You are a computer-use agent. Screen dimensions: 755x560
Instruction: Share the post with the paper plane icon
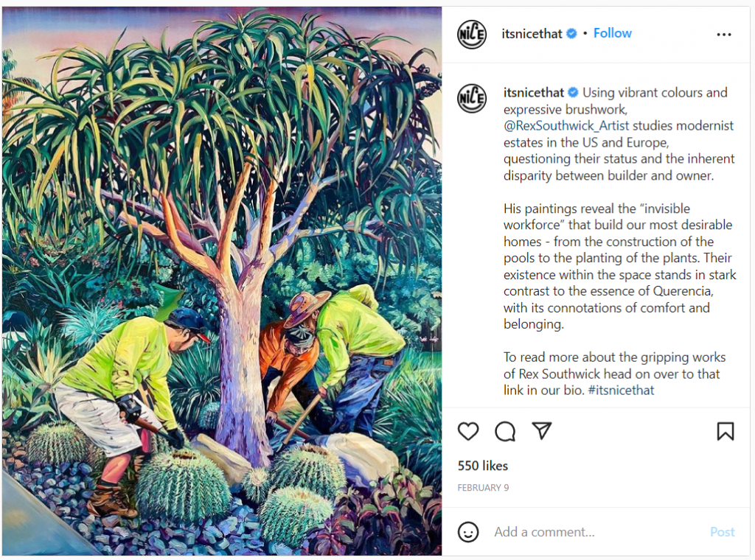(542, 432)
